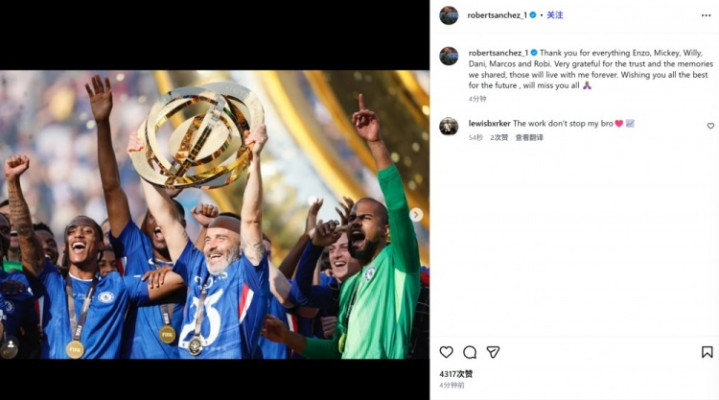This screenshot has height=400, width=719.
Task: Like the post with the heart icon
Action: click(446, 352)
